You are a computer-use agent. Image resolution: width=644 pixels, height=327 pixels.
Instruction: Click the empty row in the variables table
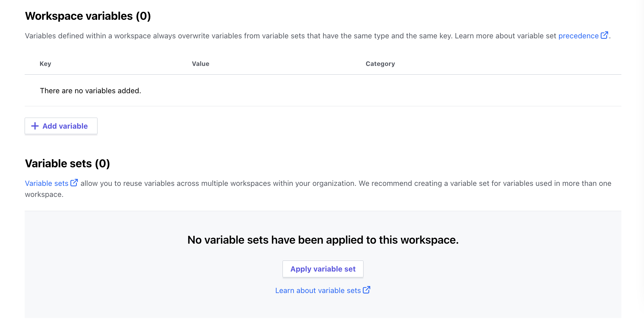[x=319, y=90]
